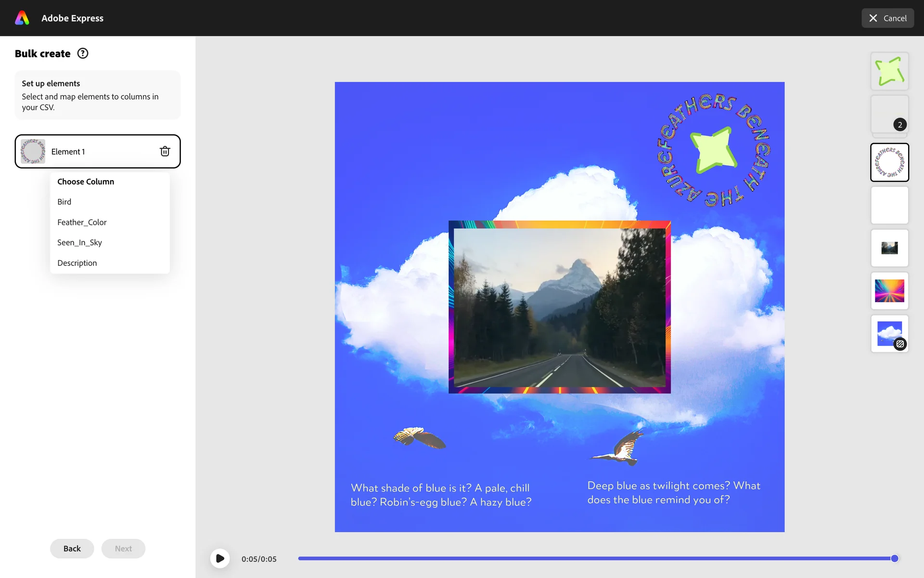This screenshot has height=578, width=924.
Task: Choose the Description column option
Action: pos(77,263)
